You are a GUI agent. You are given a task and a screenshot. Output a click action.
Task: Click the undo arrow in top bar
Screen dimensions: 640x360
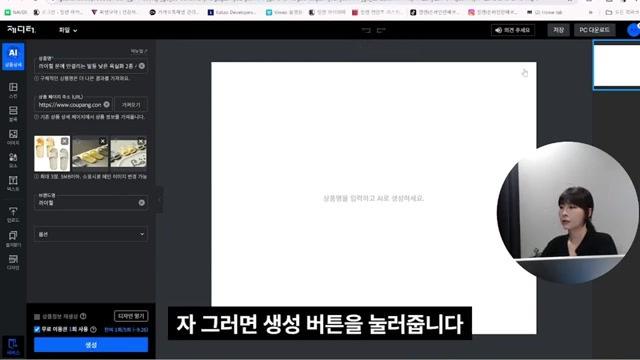pyautogui.click(x=366, y=30)
